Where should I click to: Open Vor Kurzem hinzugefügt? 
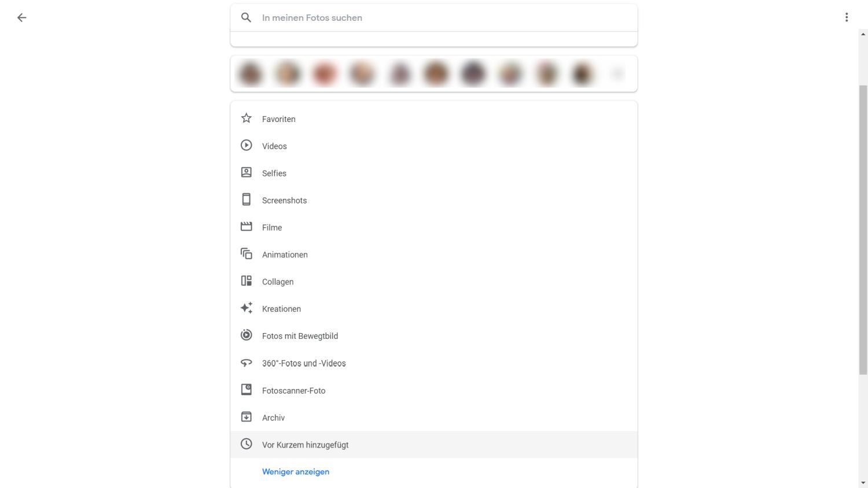(305, 445)
